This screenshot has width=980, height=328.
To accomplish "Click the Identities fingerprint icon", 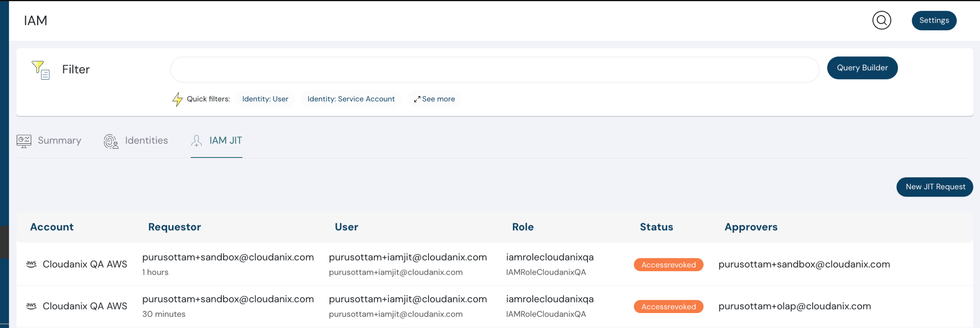I will (111, 141).
